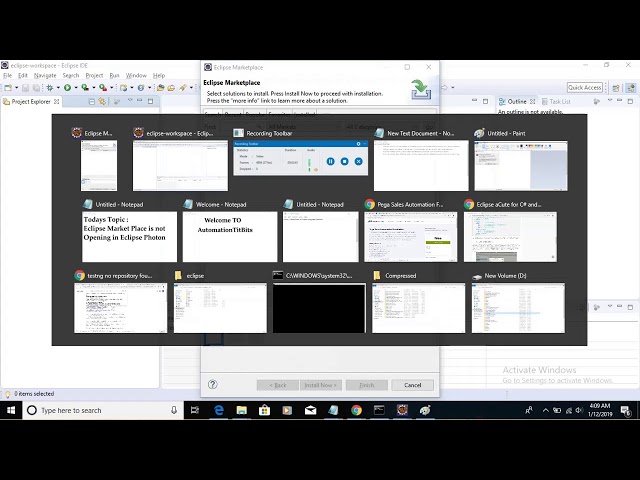This screenshot has width=640, height=480.
Task: Switch to New Text Document Notepad thumbnail
Action: 421,165
